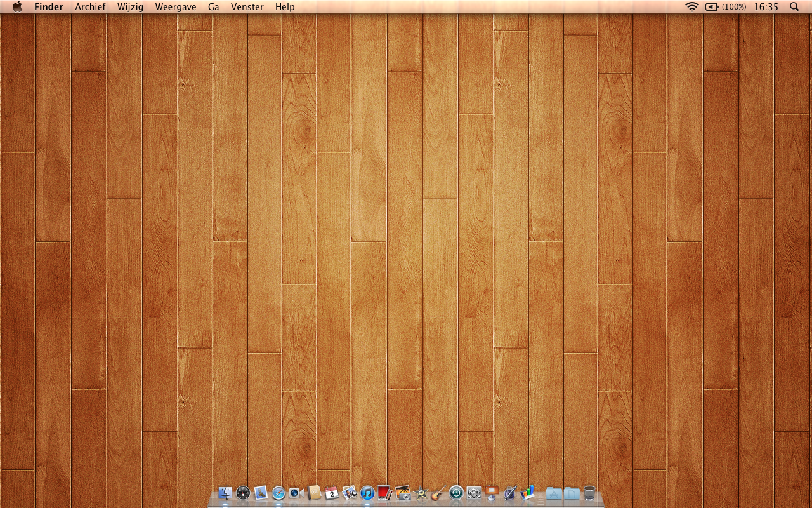812x508 pixels.
Task: Open GarageBand guitar icon in Dock
Action: pos(438,493)
